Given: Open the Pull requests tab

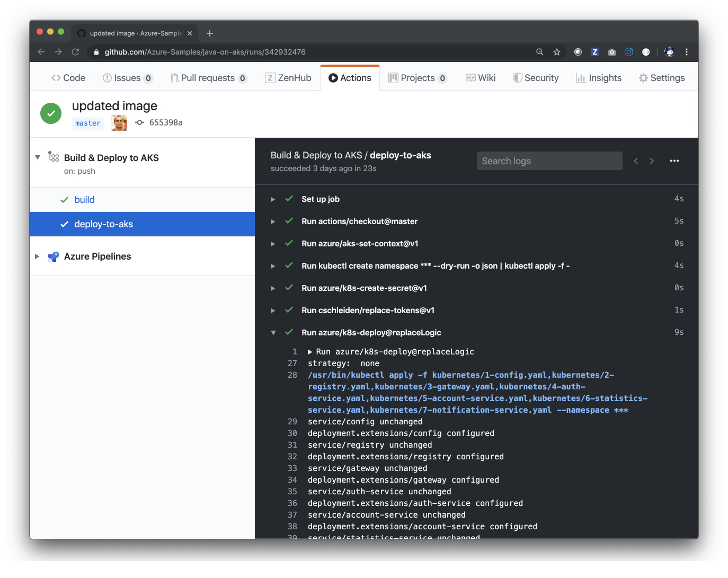Looking at the screenshot, I should tap(209, 78).
